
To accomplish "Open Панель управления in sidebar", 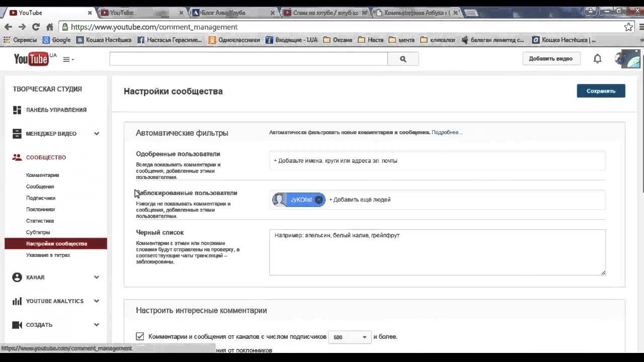I will point(56,110).
